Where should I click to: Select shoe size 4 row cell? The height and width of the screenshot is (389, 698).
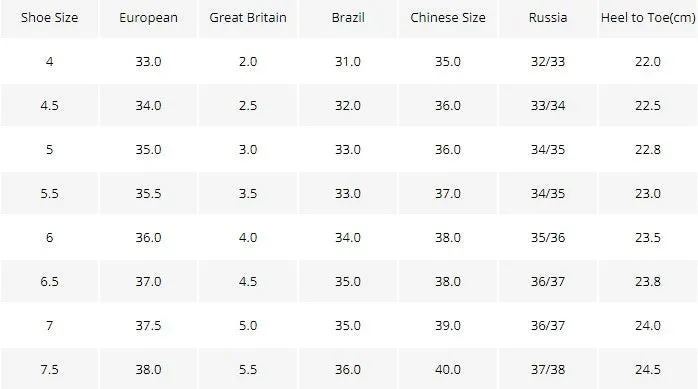(x=49, y=61)
